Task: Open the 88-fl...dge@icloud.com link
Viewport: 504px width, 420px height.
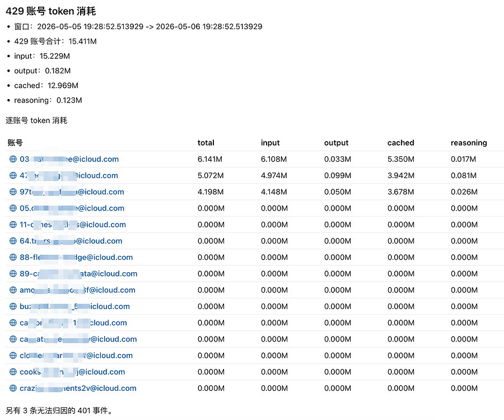Action: [x=76, y=258]
